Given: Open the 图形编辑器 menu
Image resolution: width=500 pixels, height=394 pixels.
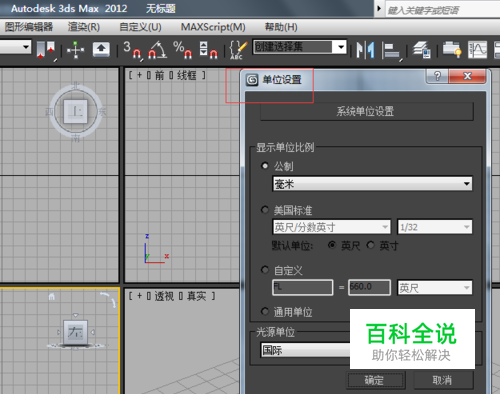Looking at the screenshot, I should point(29,27).
